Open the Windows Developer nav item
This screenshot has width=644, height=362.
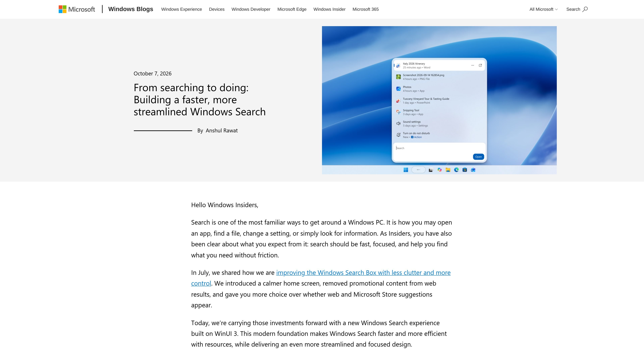(251, 9)
